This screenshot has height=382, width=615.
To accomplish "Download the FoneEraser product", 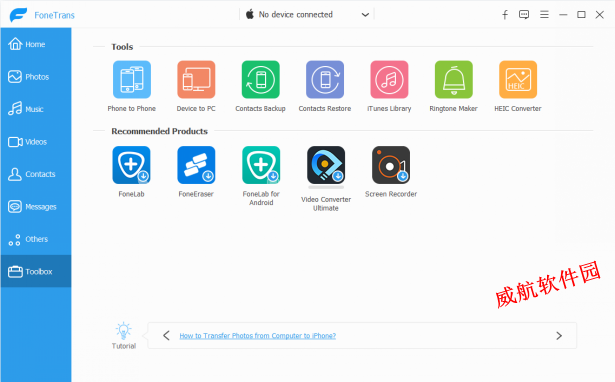I will point(196,165).
